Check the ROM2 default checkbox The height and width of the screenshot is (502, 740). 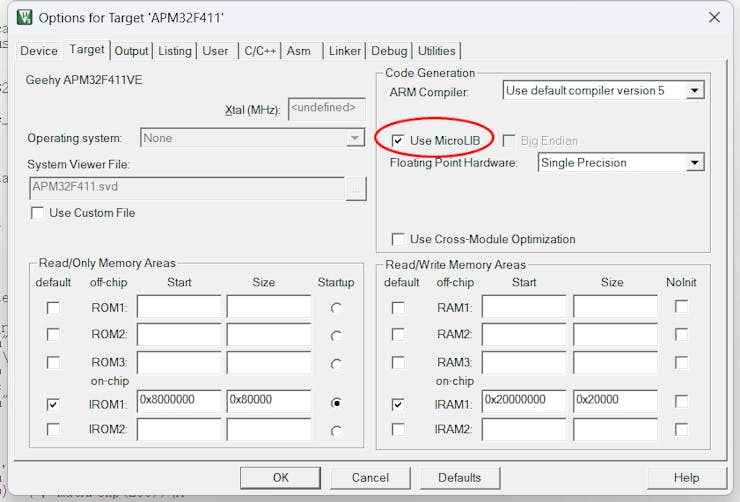53,335
